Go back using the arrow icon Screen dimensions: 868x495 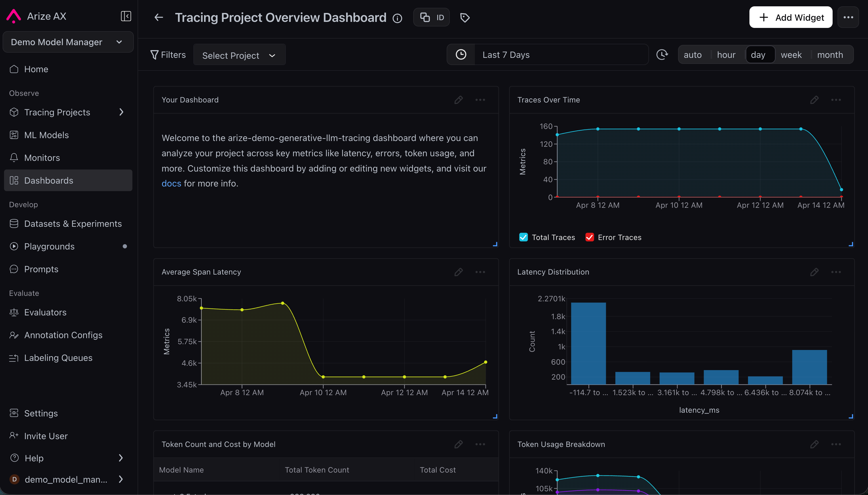point(159,17)
